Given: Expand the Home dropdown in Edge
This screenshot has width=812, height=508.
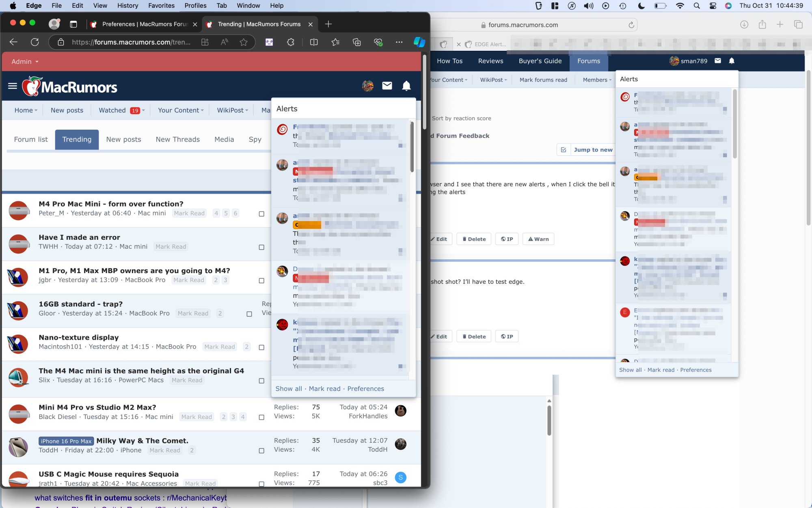Looking at the screenshot, I should 36,110.
